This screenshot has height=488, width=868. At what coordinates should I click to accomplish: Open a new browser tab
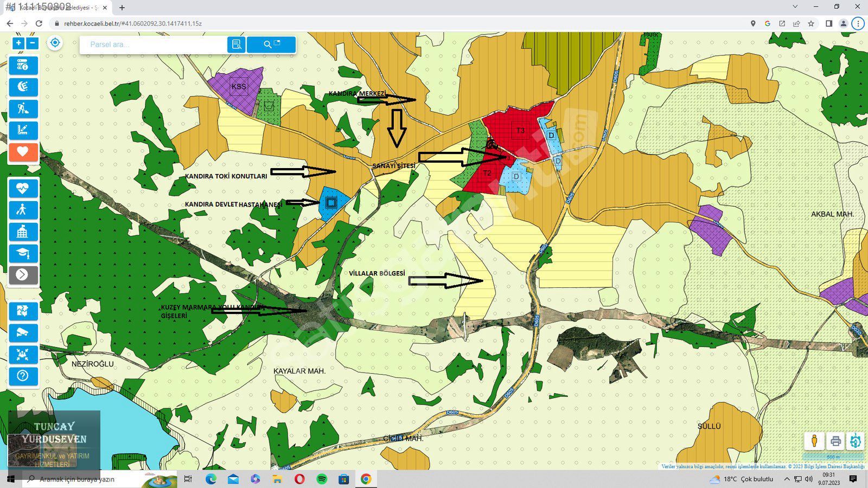pos(122,8)
